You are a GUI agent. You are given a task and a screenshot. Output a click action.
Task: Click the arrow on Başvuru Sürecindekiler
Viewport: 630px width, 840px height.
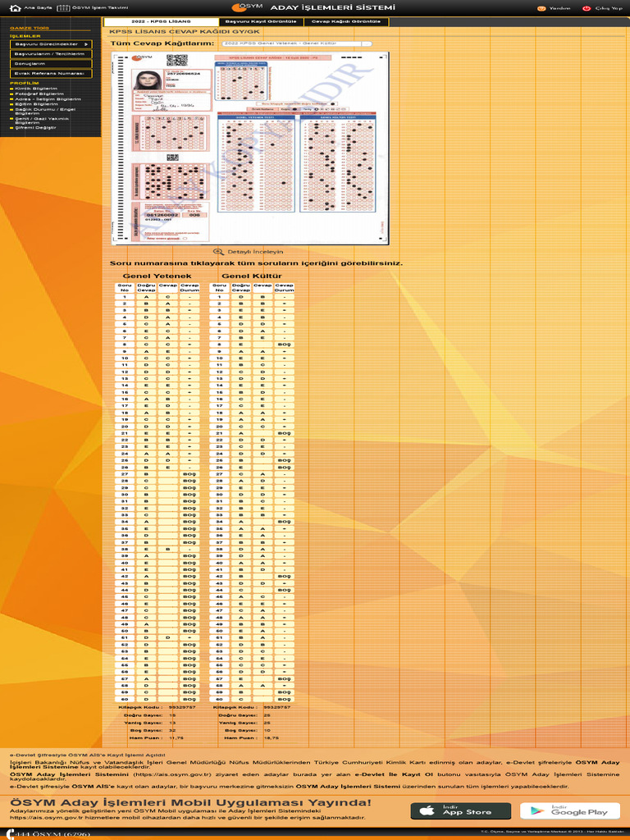coord(85,44)
